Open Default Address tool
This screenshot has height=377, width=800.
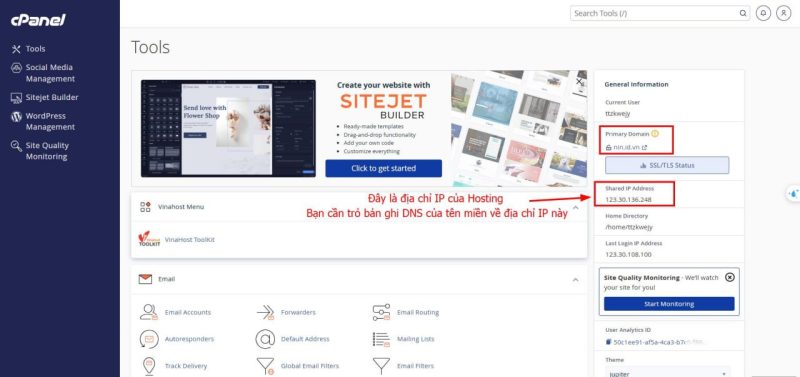click(305, 339)
